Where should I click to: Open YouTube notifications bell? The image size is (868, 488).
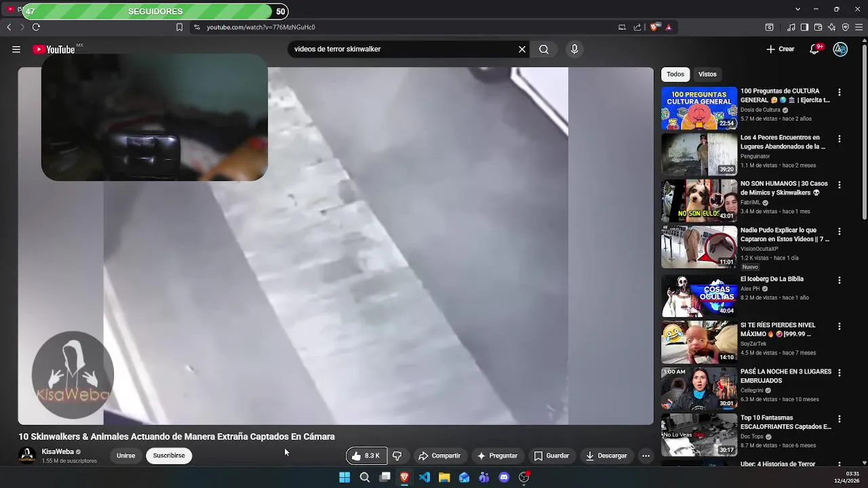(816, 49)
